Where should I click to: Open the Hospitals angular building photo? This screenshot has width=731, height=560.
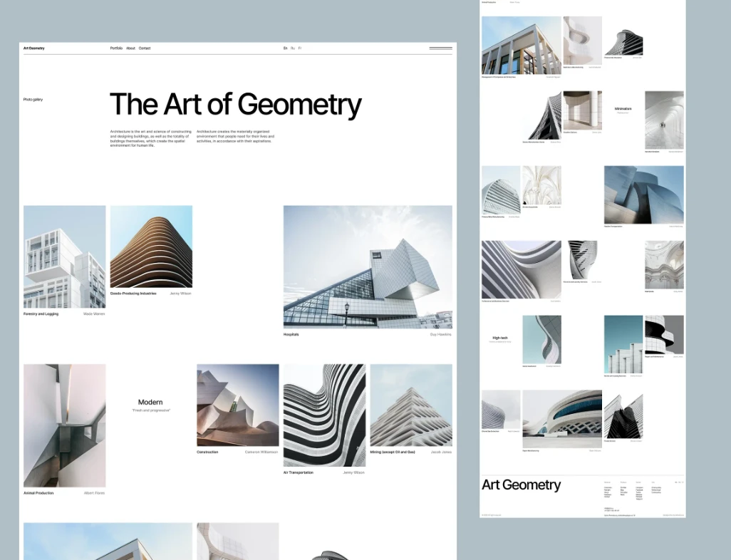click(x=368, y=266)
